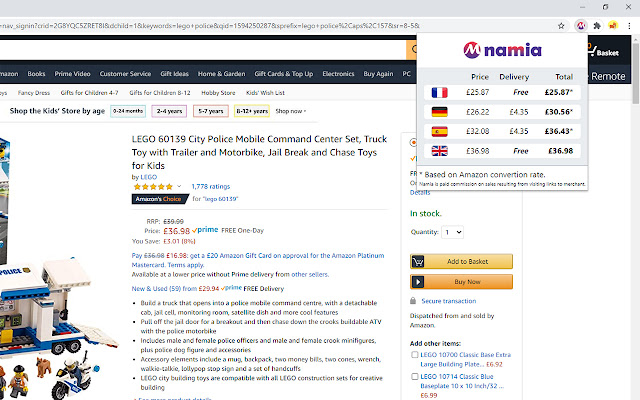Screen dimensions: 640x400
Task: Select the Spain flag price row
Action: [x=502, y=131]
